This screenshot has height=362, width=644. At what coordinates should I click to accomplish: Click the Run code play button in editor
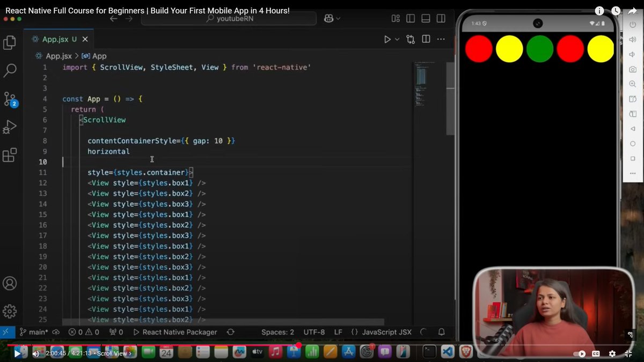(387, 39)
